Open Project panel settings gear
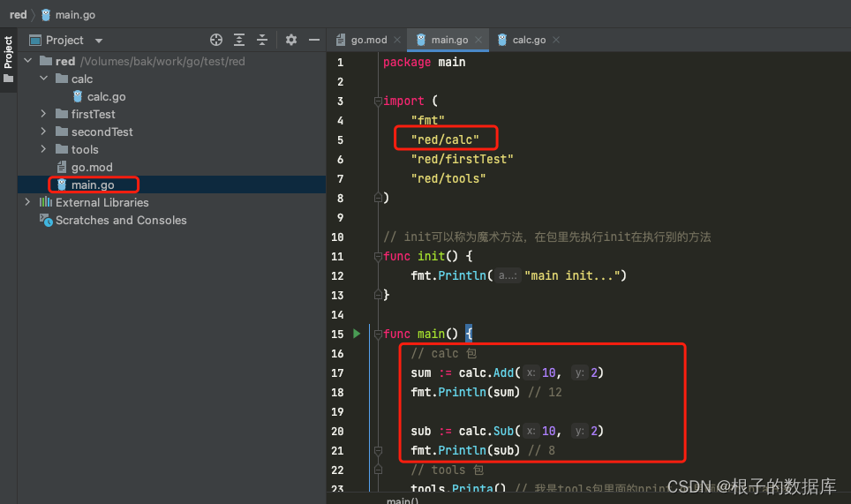851x504 pixels. [x=291, y=40]
